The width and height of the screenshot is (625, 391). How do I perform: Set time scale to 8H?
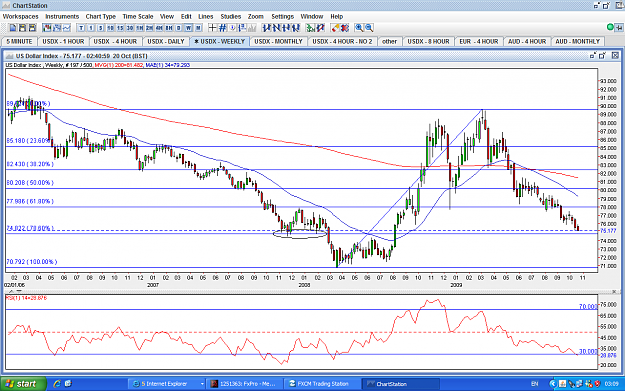(x=169, y=28)
